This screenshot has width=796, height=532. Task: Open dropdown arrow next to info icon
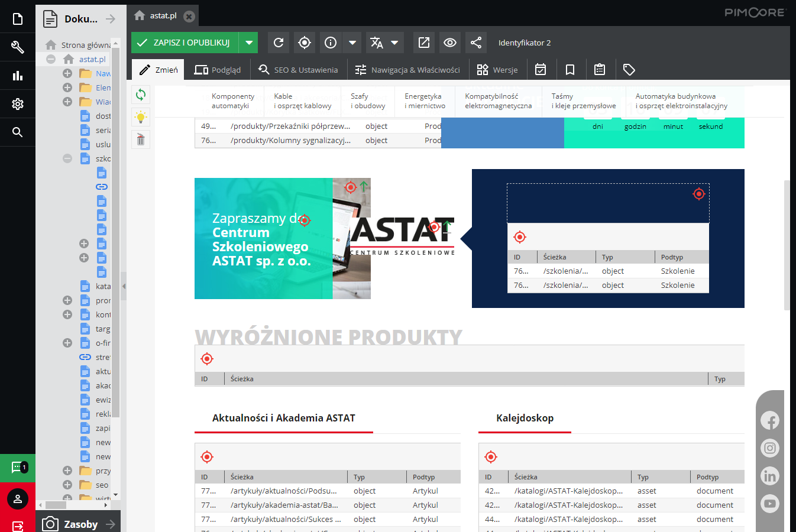coord(352,43)
